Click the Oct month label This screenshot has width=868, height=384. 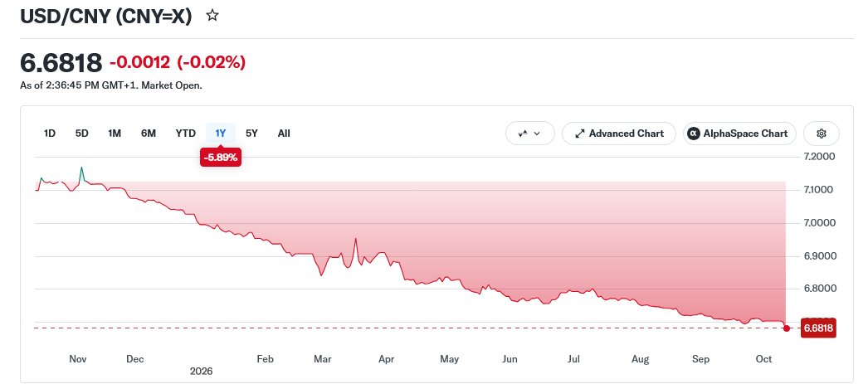(x=764, y=359)
